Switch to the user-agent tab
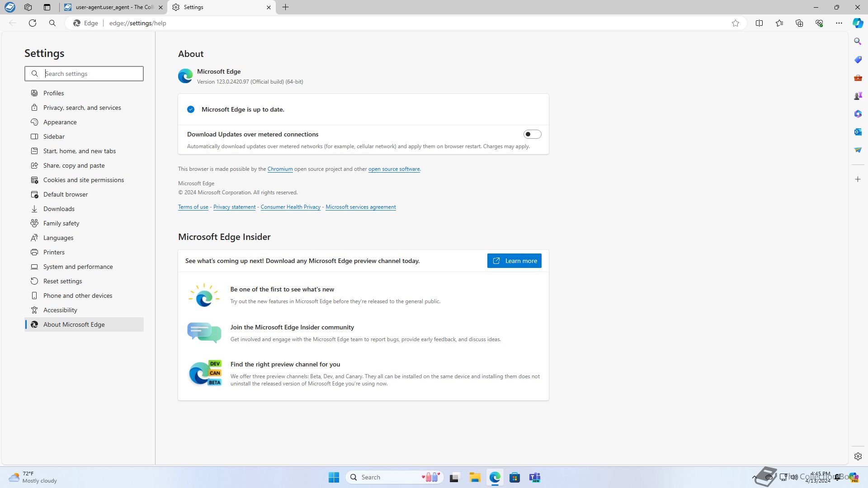The width and height of the screenshot is (868, 488). pos(113,7)
